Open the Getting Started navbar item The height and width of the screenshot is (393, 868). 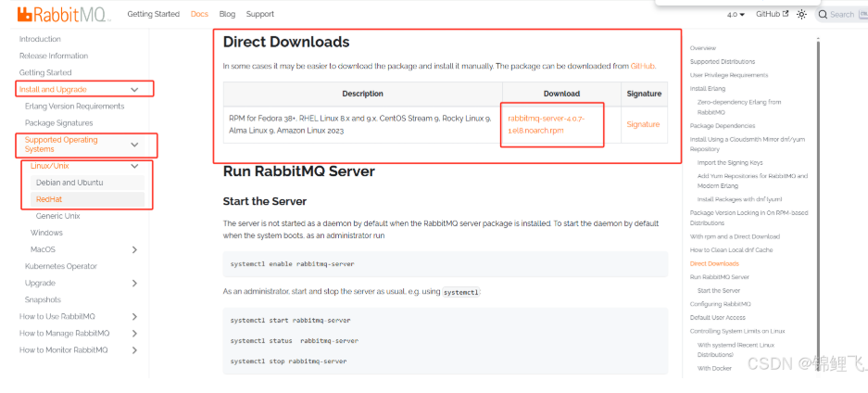tap(154, 14)
